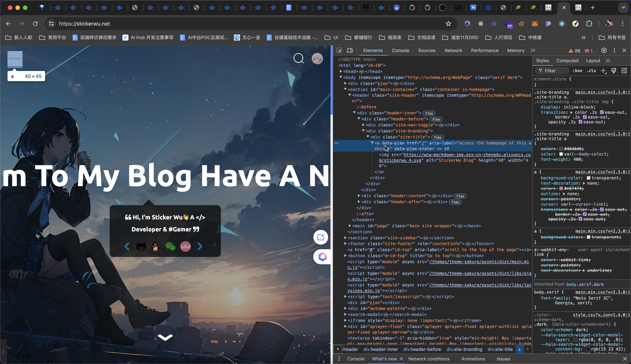
Task: Click the WeChat social icon
Action: pos(171,246)
